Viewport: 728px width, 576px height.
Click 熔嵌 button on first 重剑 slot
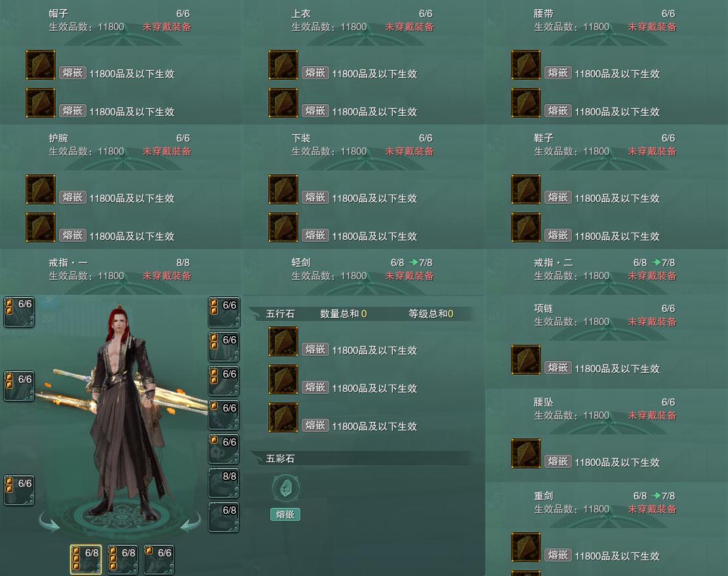click(558, 555)
